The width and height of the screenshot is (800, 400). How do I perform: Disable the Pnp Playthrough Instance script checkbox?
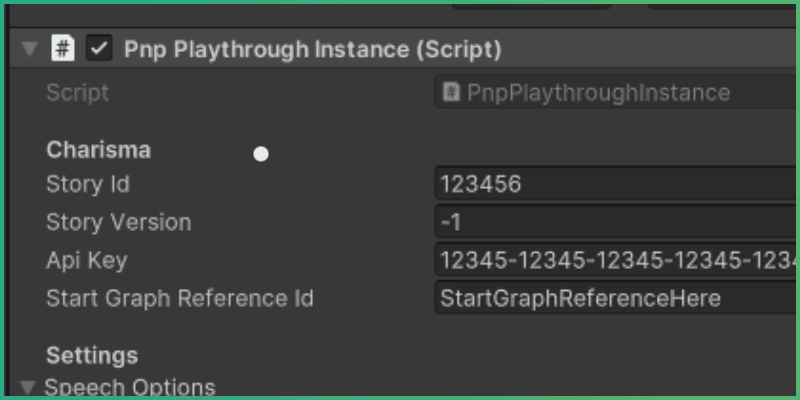coord(98,48)
